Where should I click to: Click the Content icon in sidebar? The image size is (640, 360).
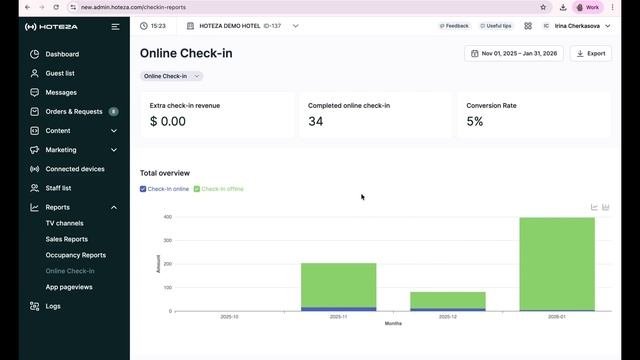point(35,131)
